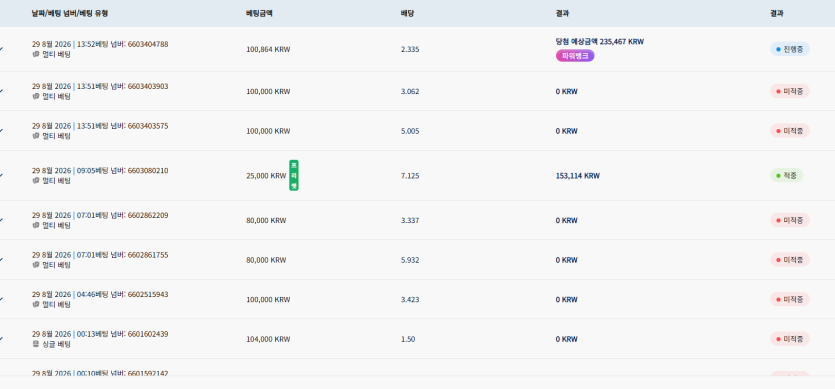Click the 104,000 KRW bet amount
Viewport: 835px width, 389px height.
point(268,339)
